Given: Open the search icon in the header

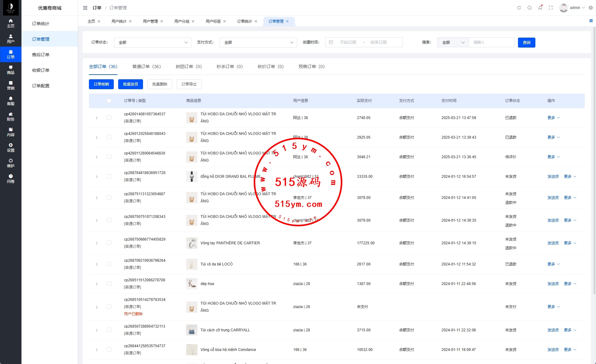Looking at the screenshot, I should pyautogui.click(x=529, y=8).
